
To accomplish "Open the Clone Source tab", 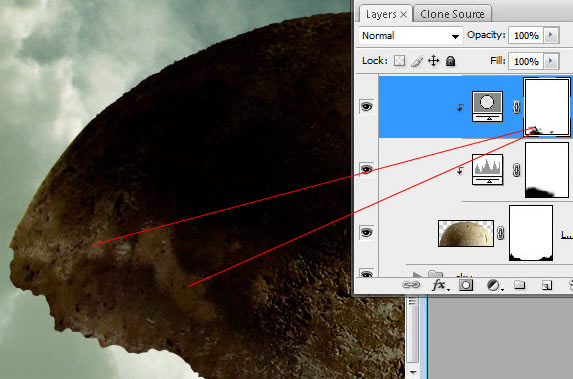I will click(x=452, y=14).
